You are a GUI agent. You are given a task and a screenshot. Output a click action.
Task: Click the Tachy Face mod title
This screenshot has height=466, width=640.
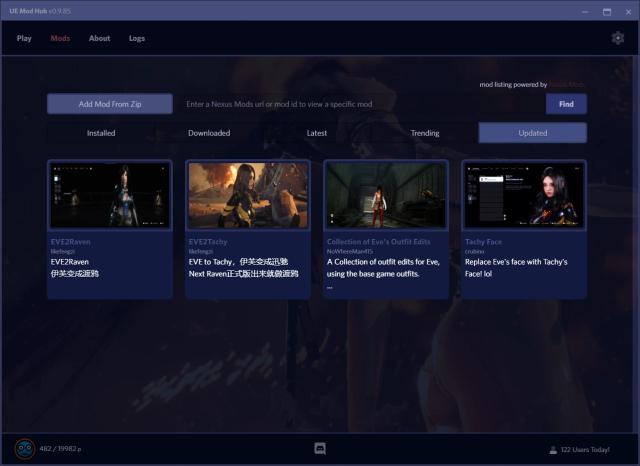coord(483,242)
